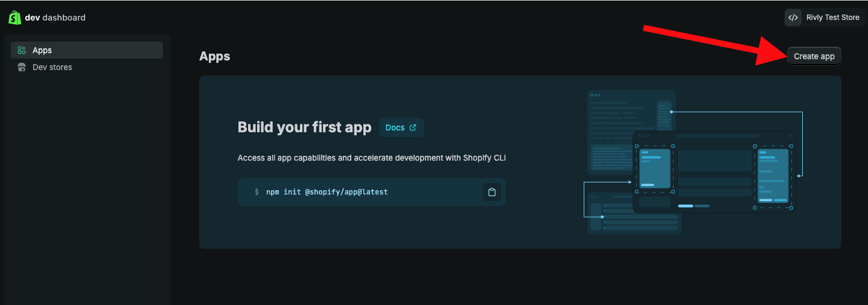Click the 'dev dashboard' title text
Image resolution: width=868 pixels, height=305 pixels.
point(55,18)
